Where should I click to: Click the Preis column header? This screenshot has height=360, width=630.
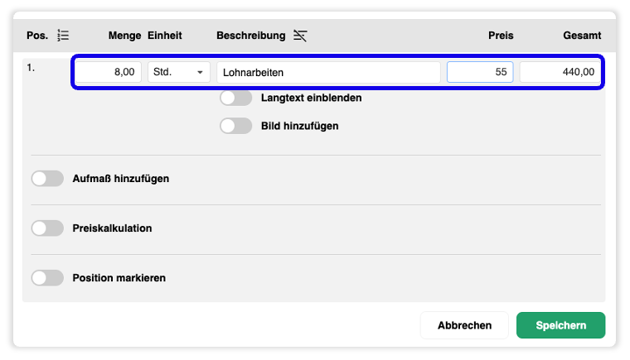tap(501, 36)
